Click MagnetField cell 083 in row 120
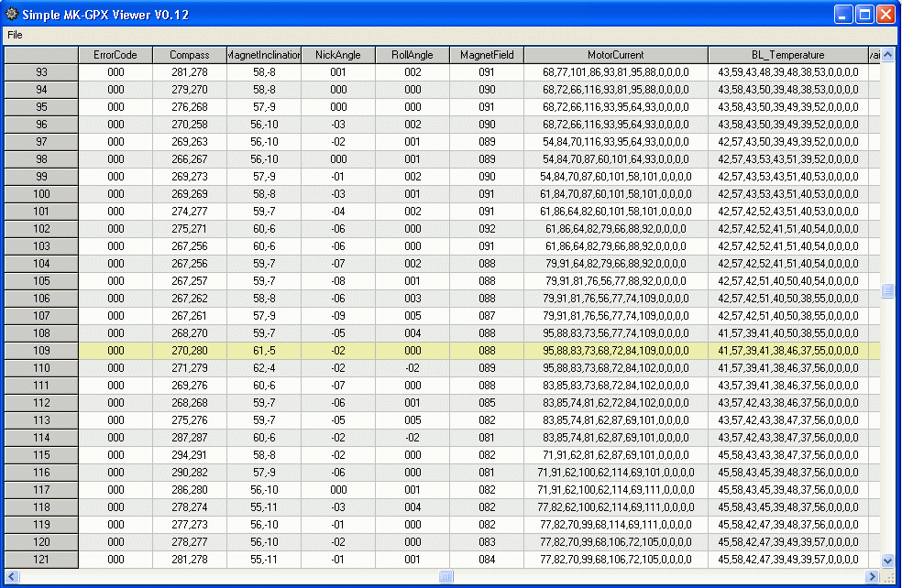 [x=487, y=542]
